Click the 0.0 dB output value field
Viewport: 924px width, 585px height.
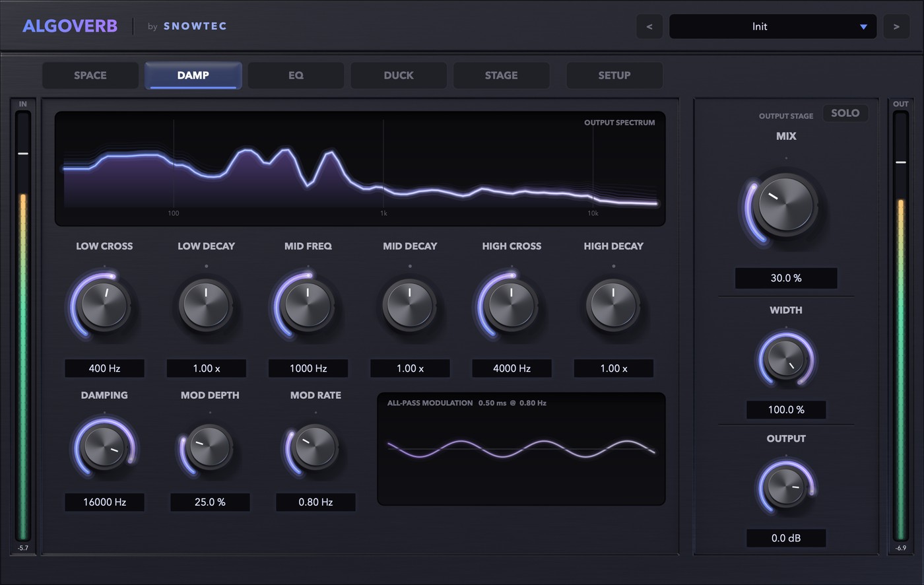786,538
